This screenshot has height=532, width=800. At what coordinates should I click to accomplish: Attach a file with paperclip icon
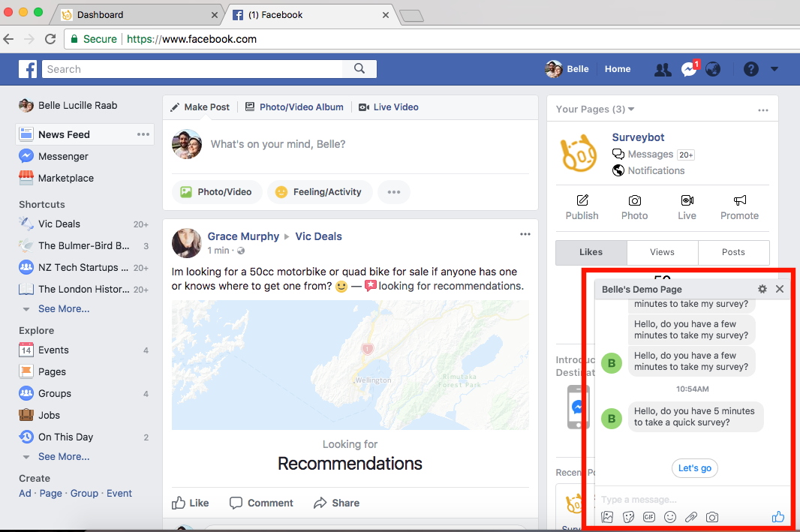point(691,517)
